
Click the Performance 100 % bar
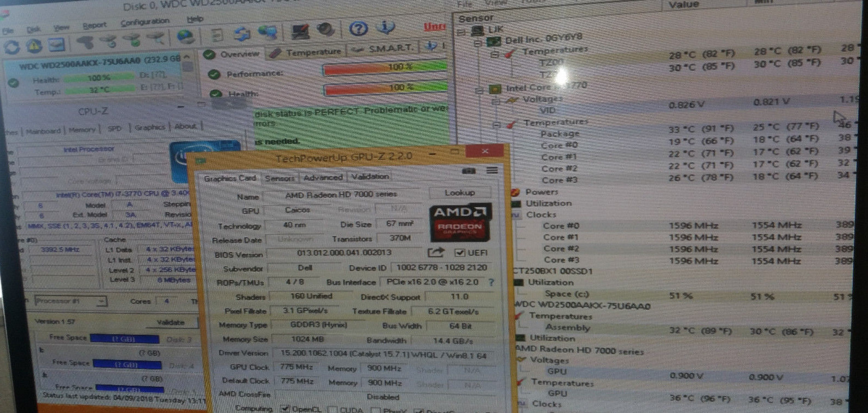(x=385, y=67)
